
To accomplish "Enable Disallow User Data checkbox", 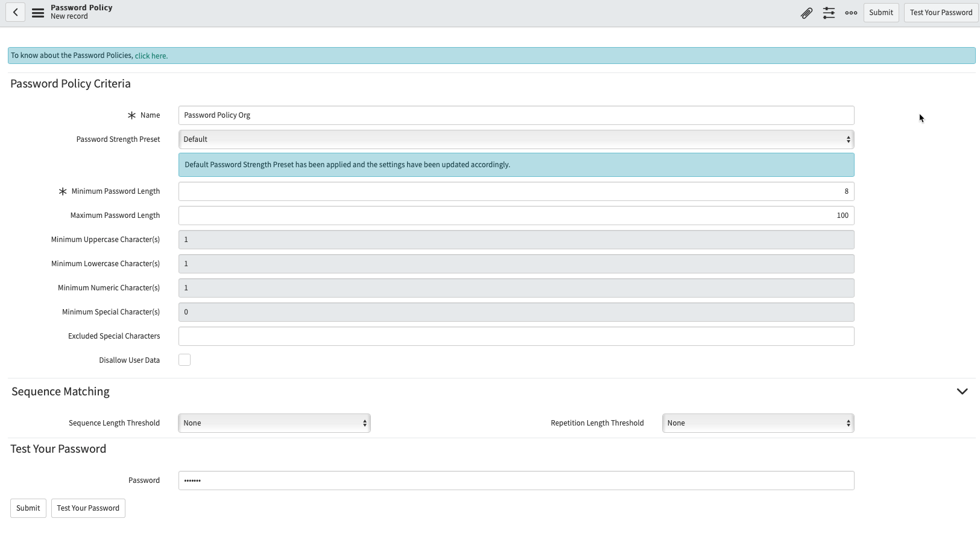I will pyautogui.click(x=185, y=360).
